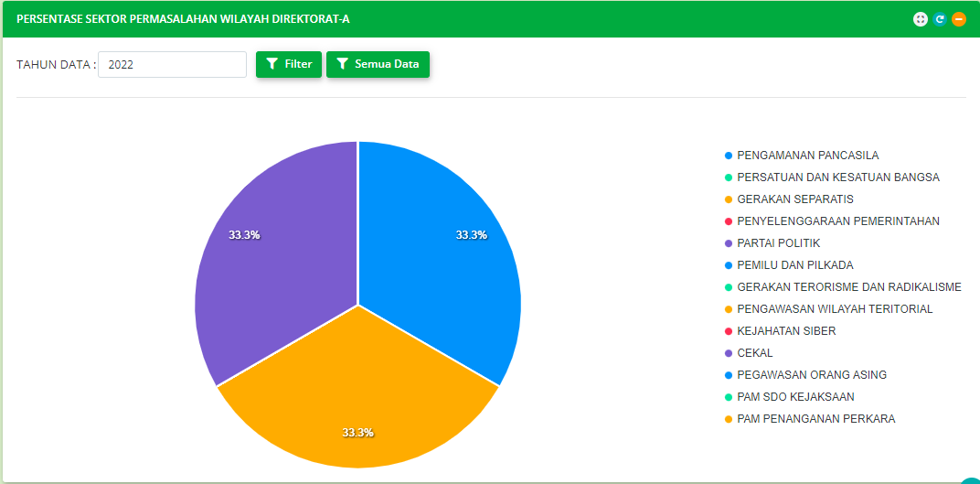Screen dimensions: 980x484
Task: Click the red dot beside Kejahatan Siber
Action: point(729,331)
